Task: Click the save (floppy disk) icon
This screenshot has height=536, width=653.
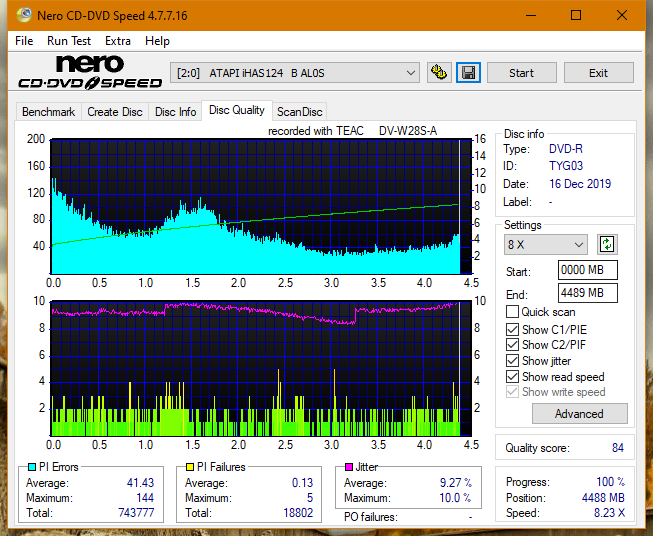Action: point(469,73)
